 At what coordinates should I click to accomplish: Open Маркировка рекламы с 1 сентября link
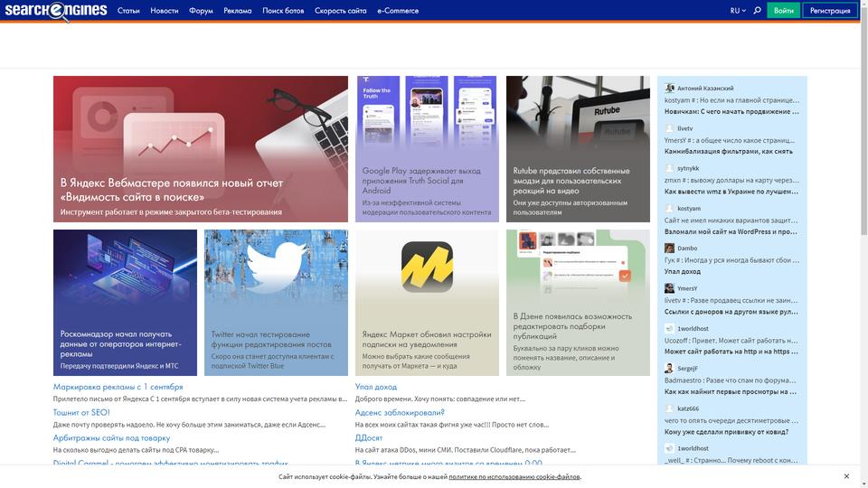(x=118, y=387)
